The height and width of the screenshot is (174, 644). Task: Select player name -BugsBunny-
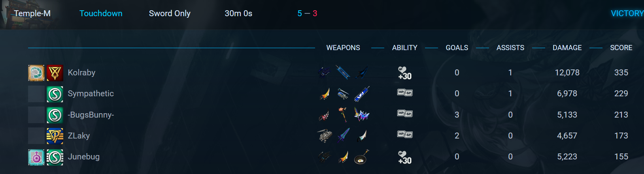tap(91, 115)
